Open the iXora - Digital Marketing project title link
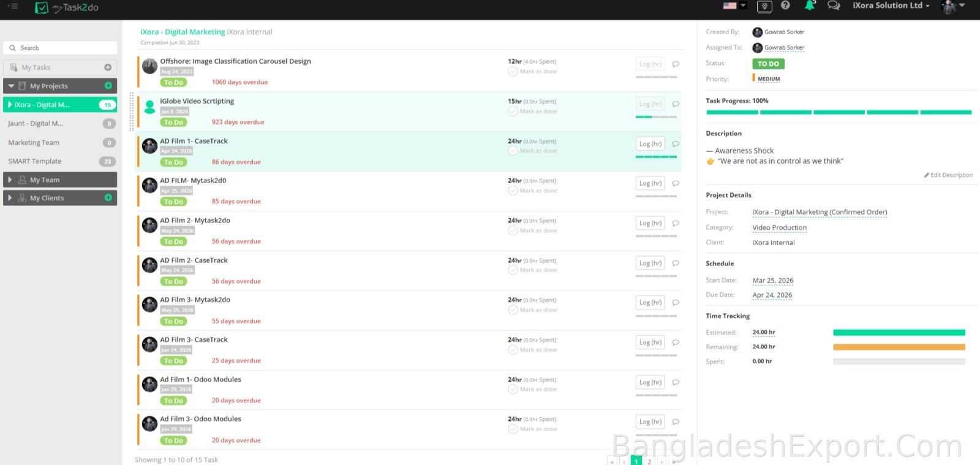The width and height of the screenshot is (980, 465). 183,32
